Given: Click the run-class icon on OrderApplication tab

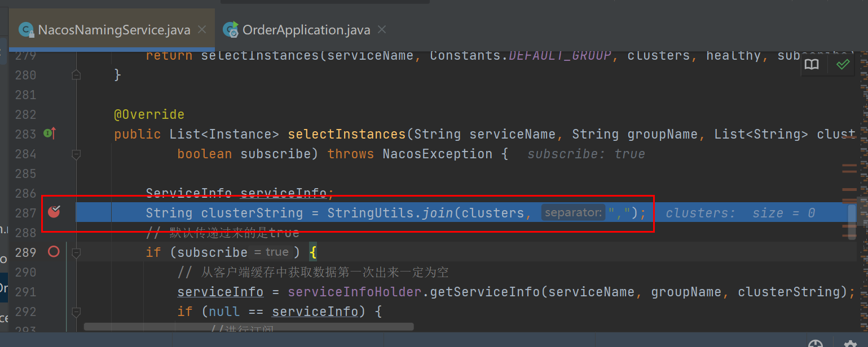Looking at the screenshot, I should (230, 30).
